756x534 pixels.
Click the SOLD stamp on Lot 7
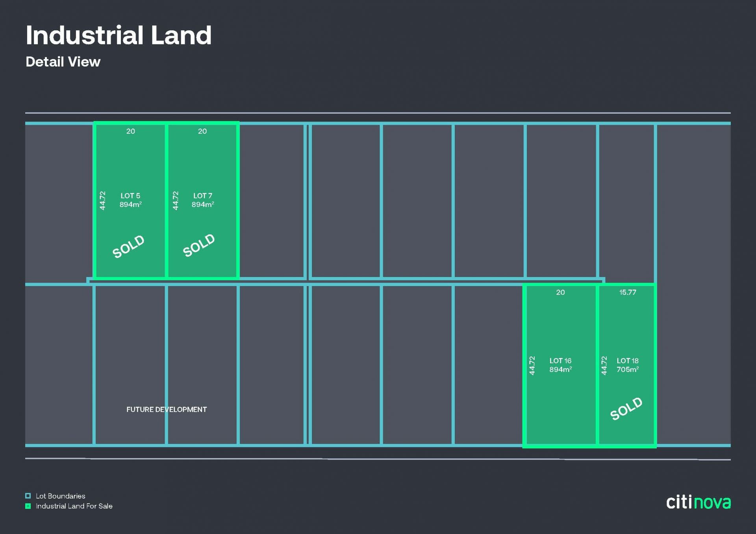point(199,245)
